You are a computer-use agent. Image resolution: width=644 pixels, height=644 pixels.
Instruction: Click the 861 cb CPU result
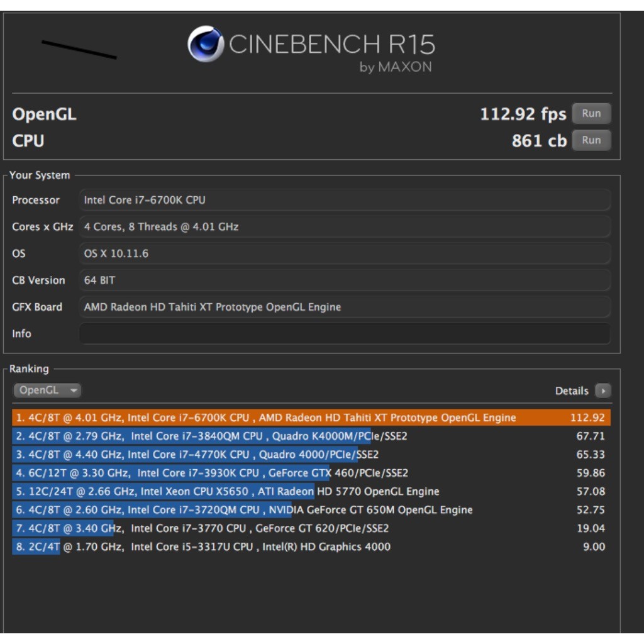pyautogui.click(x=539, y=140)
